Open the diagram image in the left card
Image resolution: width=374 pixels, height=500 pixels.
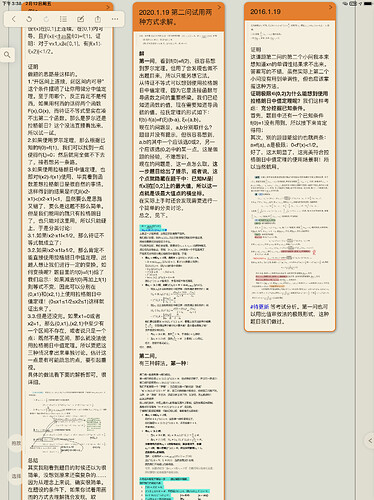coord(67,423)
